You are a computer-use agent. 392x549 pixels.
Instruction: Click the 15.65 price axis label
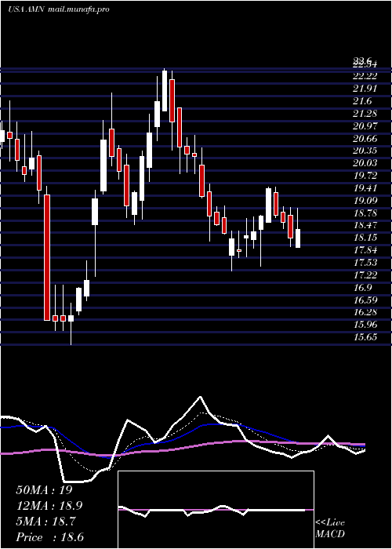(365, 337)
